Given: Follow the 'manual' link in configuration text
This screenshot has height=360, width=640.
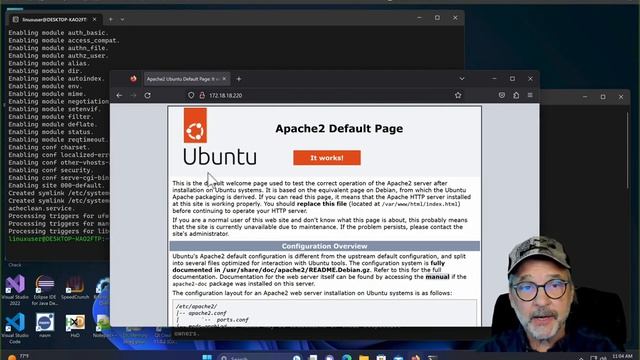Looking at the screenshot, I should 437,277.
